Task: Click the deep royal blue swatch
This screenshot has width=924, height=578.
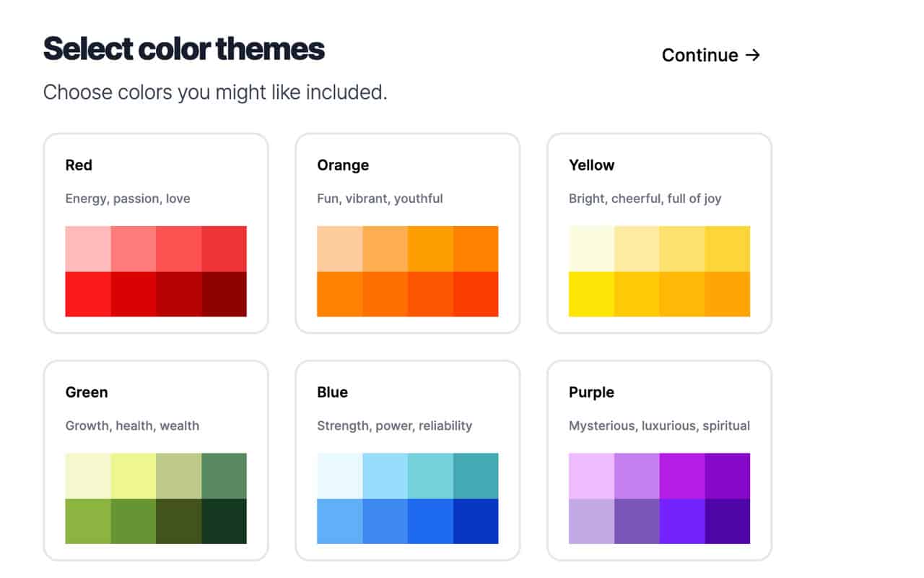Action: 476,521
